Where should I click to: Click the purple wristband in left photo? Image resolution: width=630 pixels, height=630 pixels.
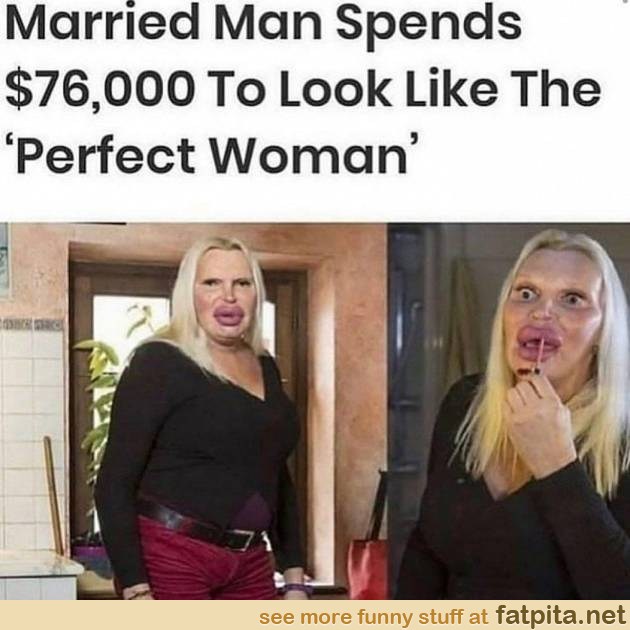[298, 588]
